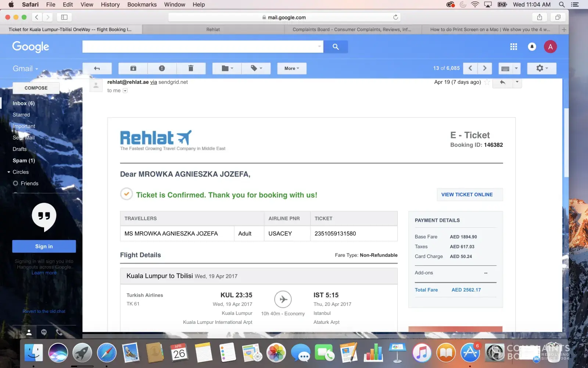
Task: Report this email as spam
Action: [x=162, y=68]
